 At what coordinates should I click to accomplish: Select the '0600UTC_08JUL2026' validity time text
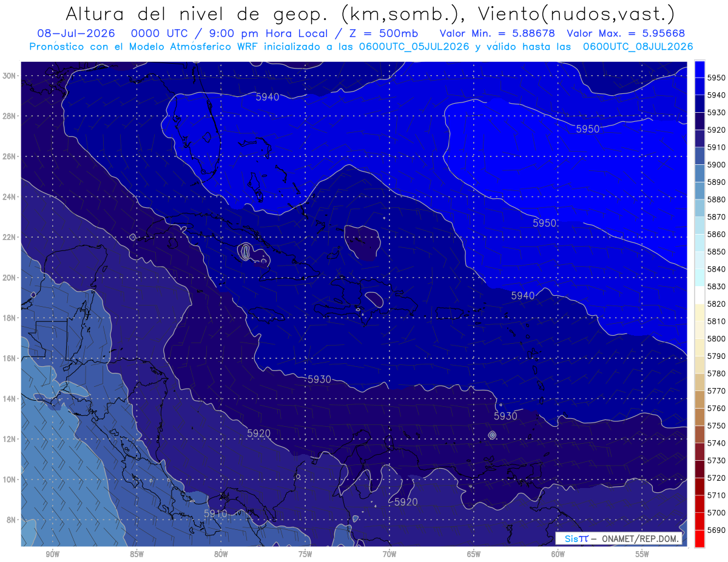click(x=637, y=47)
